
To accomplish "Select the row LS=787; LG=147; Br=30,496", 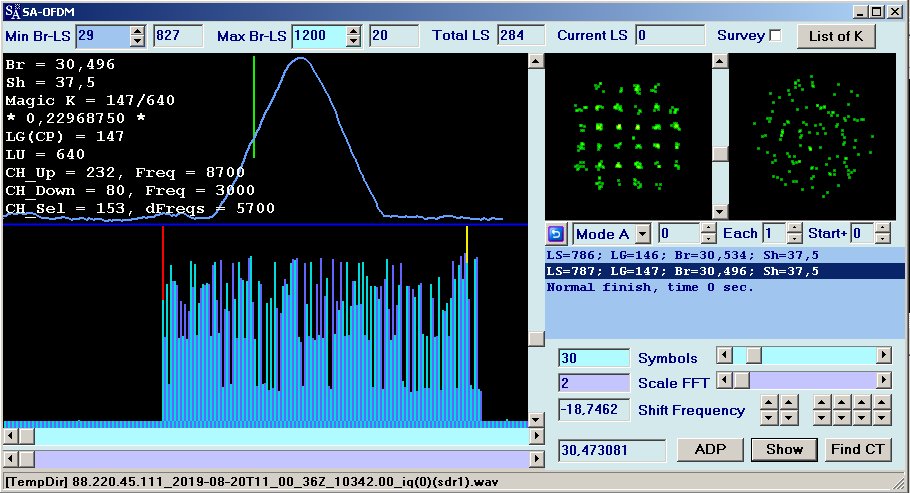I will (x=725, y=271).
